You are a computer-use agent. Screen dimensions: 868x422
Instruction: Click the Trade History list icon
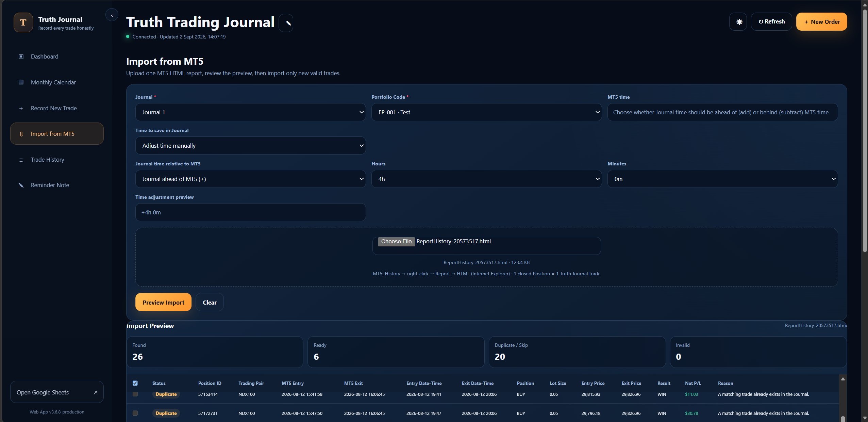21,160
